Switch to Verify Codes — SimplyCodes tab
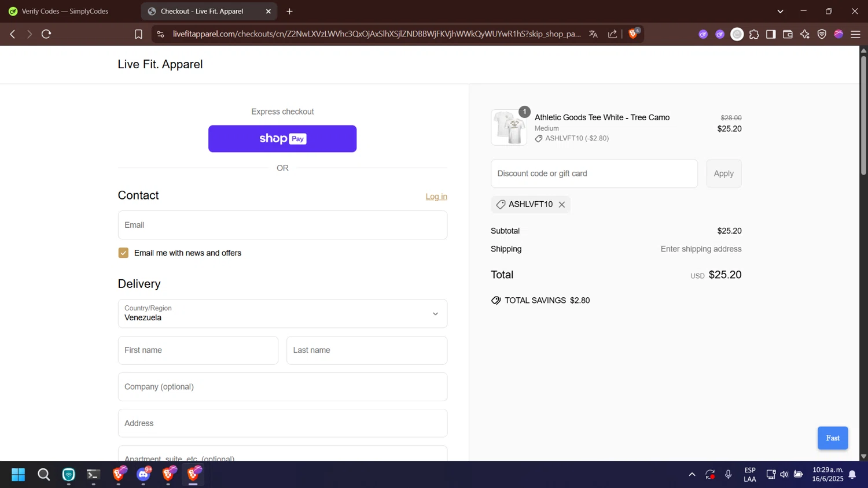The height and width of the screenshot is (488, 868). coord(65,11)
